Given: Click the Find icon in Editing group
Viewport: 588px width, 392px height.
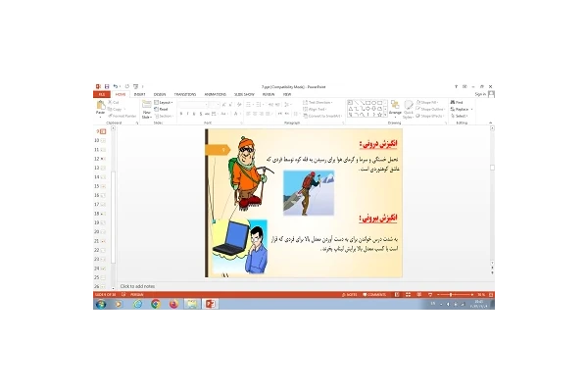Looking at the screenshot, I should (458, 102).
